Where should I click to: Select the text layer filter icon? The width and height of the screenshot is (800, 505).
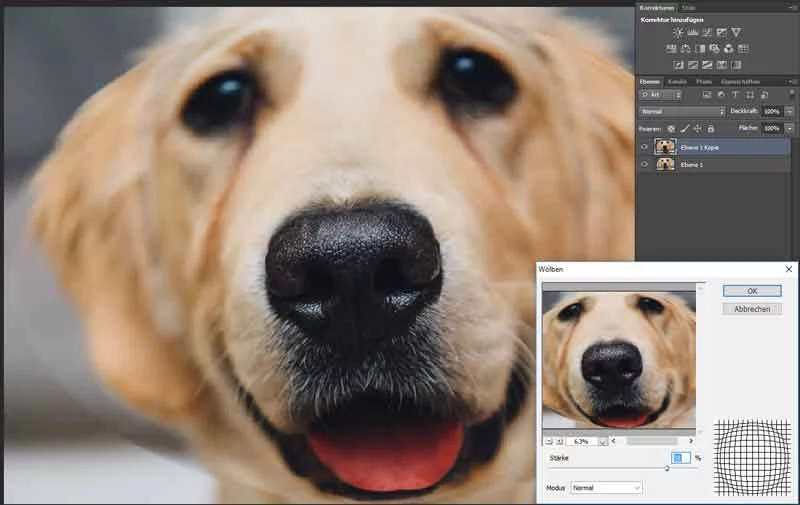(734, 95)
